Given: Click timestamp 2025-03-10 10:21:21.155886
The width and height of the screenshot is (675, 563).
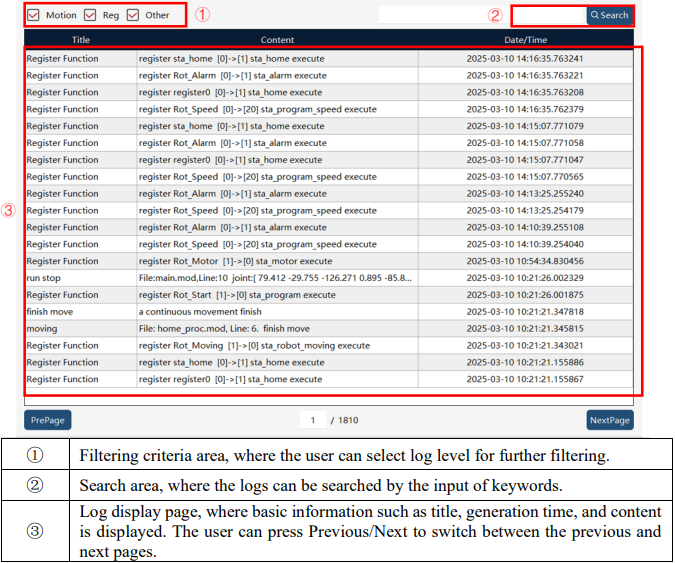Looking at the screenshot, I should [525, 362].
